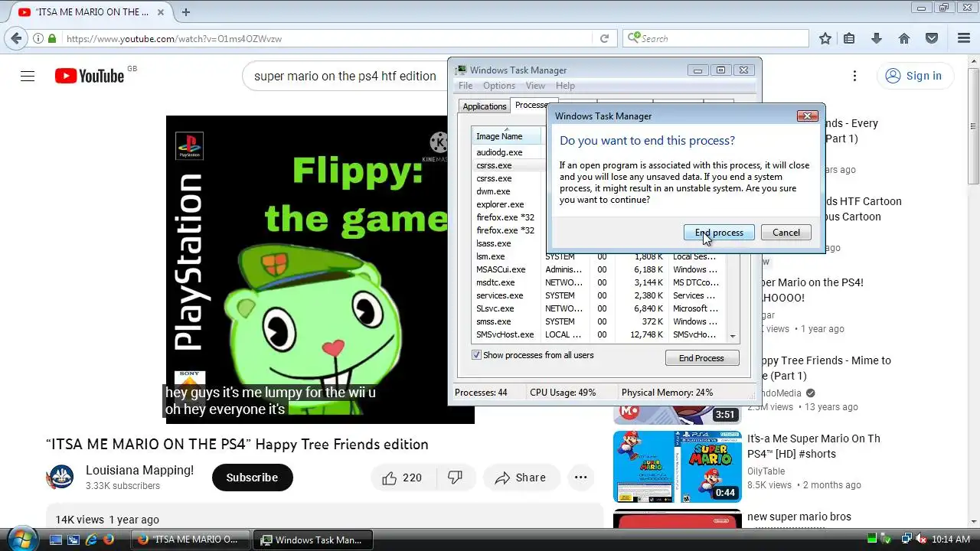This screenshot has width=980, height=551.
Task: Show Firefox bookmarks list icon
Action: click(x=849, y=38)
